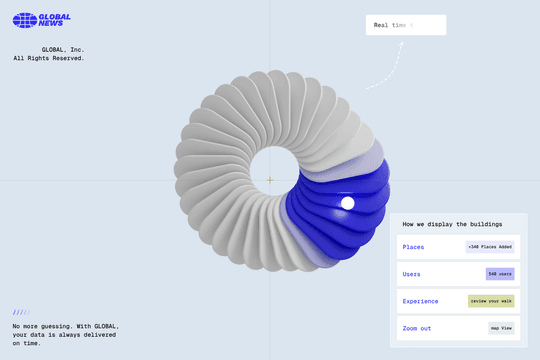Select the Zoom out row
This screenshot has height=360, width=540.
458,328
